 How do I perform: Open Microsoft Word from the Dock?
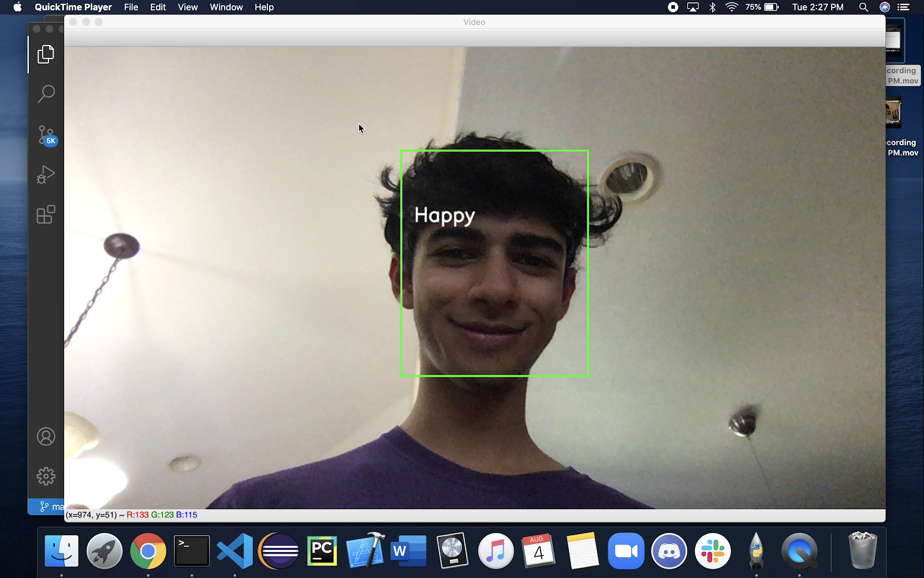(x=408, y=551)
